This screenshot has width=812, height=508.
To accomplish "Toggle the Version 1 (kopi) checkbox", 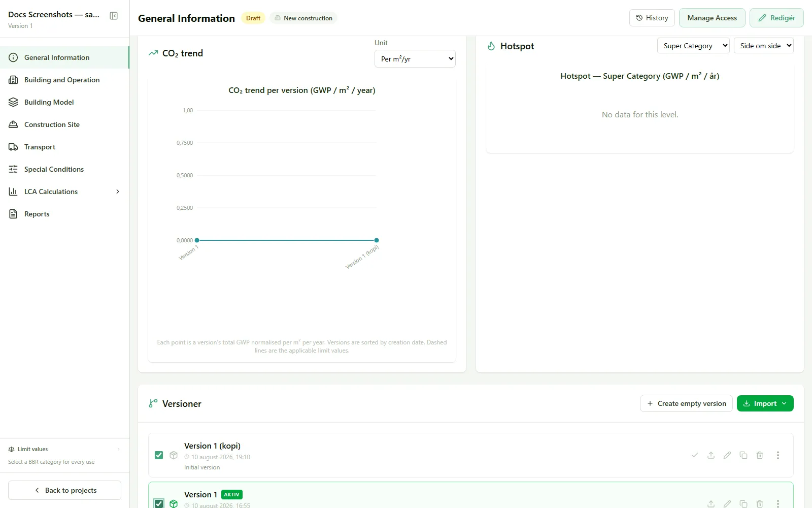I will click(159, 455).
